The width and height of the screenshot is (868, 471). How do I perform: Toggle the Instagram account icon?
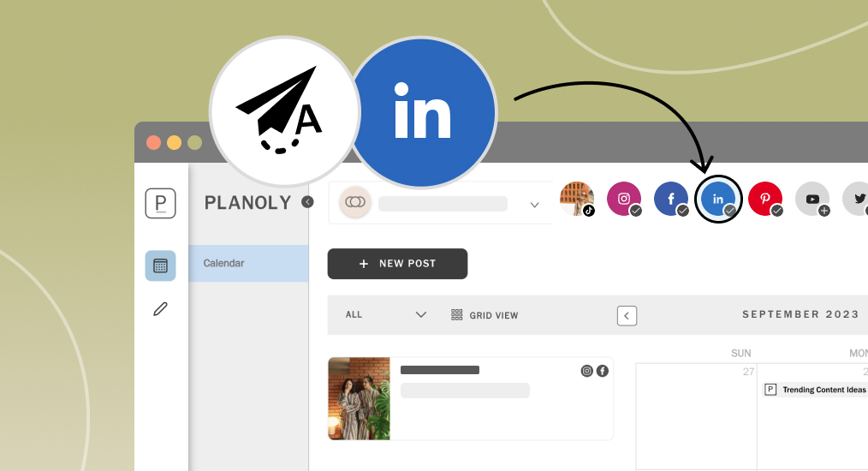pyautogui.click(x=624, y=199)
